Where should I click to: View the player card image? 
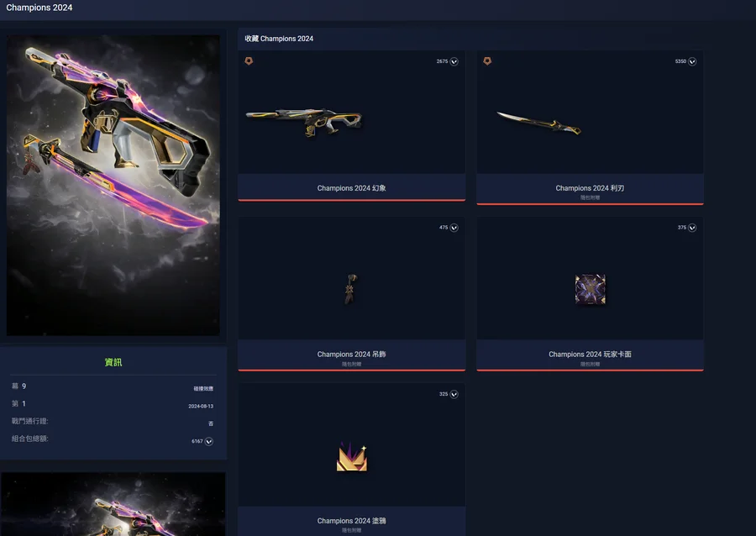pos(591,289)
